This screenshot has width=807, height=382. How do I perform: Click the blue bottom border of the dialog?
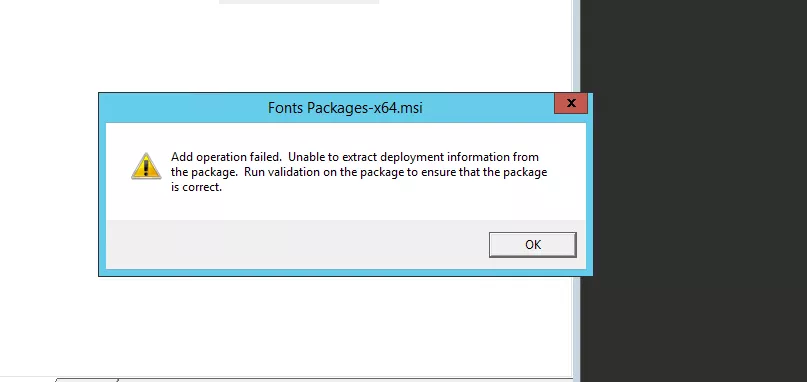pyautogui.click(x=345, y=272)
